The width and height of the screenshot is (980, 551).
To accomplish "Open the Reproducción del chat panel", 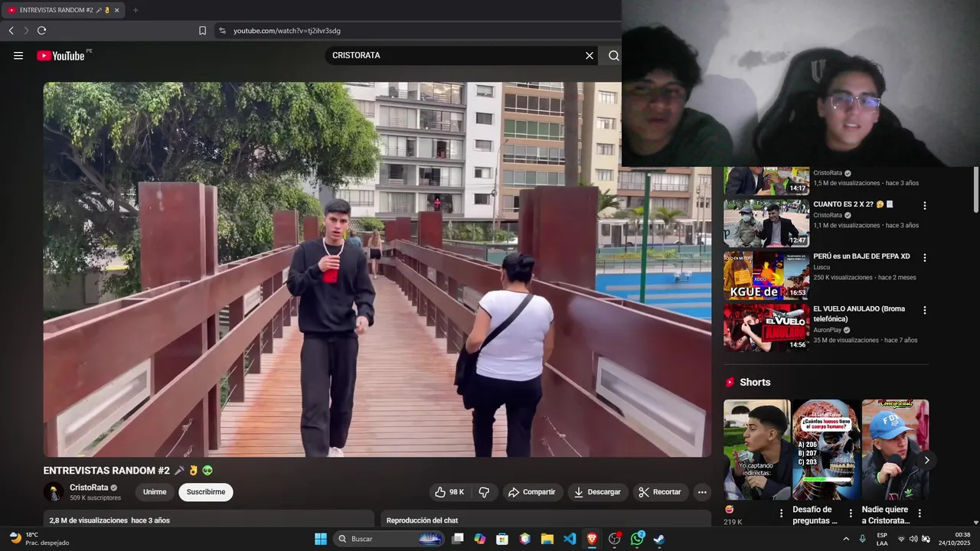I will 546,520.
